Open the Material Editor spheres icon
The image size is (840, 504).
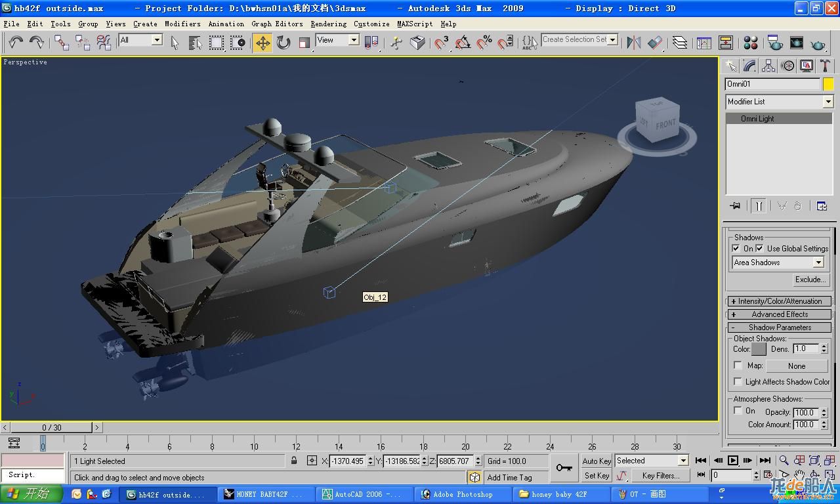[x=751, y=43]
